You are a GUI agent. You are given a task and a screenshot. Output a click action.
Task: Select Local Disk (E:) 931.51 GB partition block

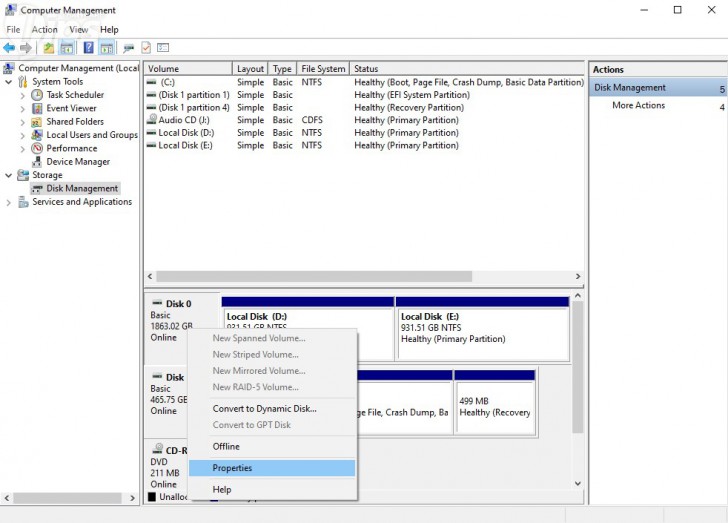482,329
